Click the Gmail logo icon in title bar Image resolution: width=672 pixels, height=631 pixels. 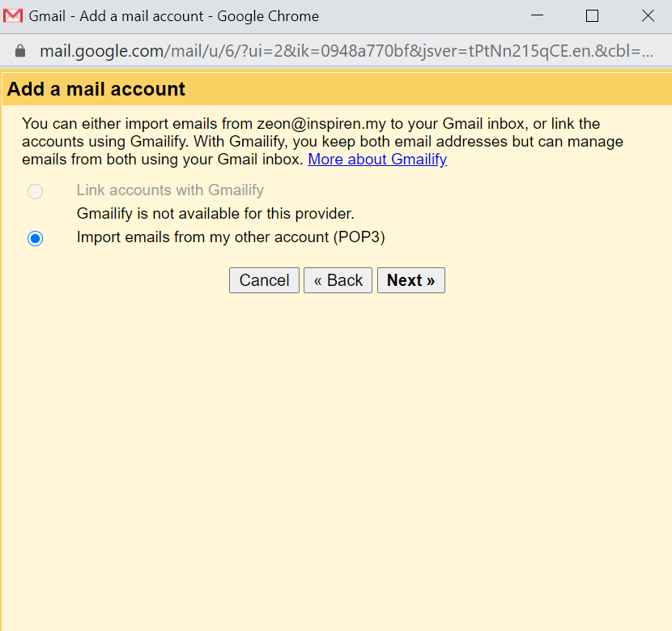(x=13, y=16)
